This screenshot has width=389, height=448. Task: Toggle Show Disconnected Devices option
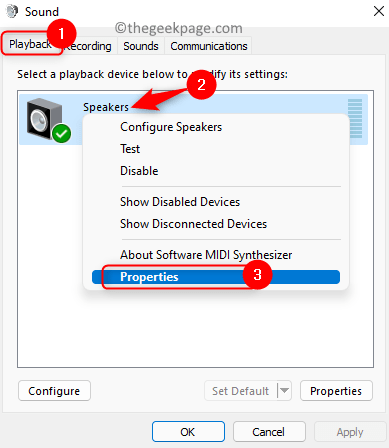193,224
